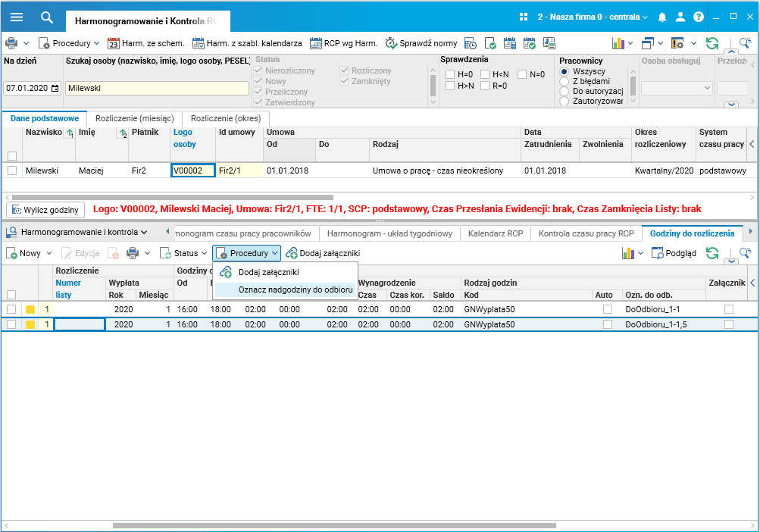Click the search magnifier icon in title bar

(47, 17)
